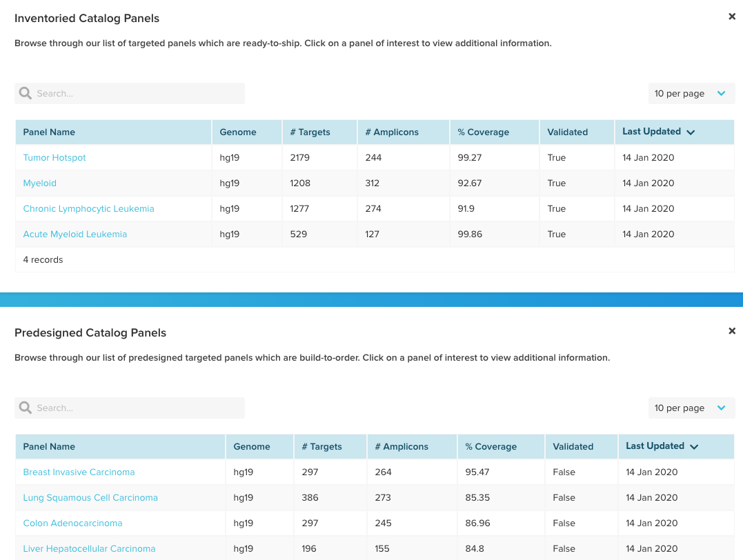Open the Breast Invasive Carcinoma panel
This screenshot has height=560, width=743.
[x=79, y=472]
